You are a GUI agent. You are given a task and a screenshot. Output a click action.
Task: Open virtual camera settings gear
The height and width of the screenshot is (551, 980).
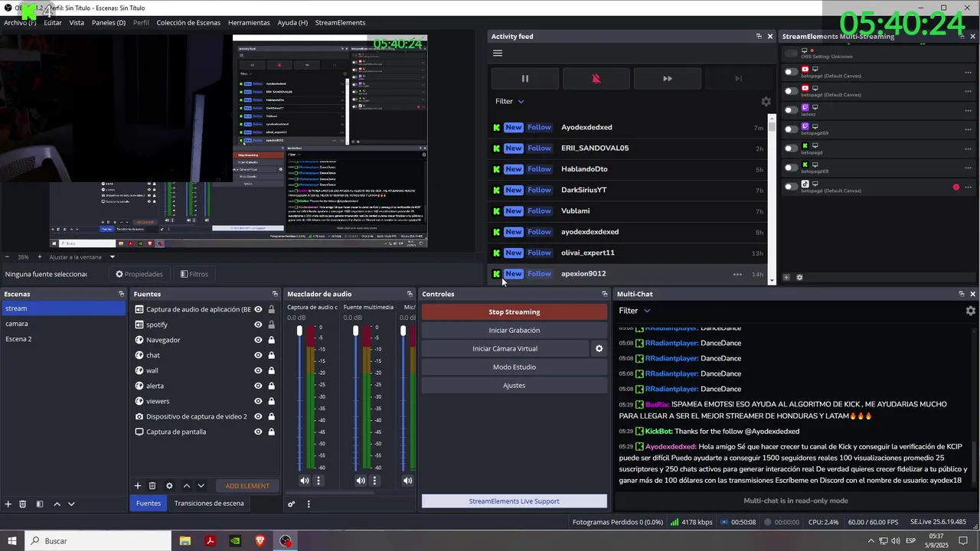[599, 348]
